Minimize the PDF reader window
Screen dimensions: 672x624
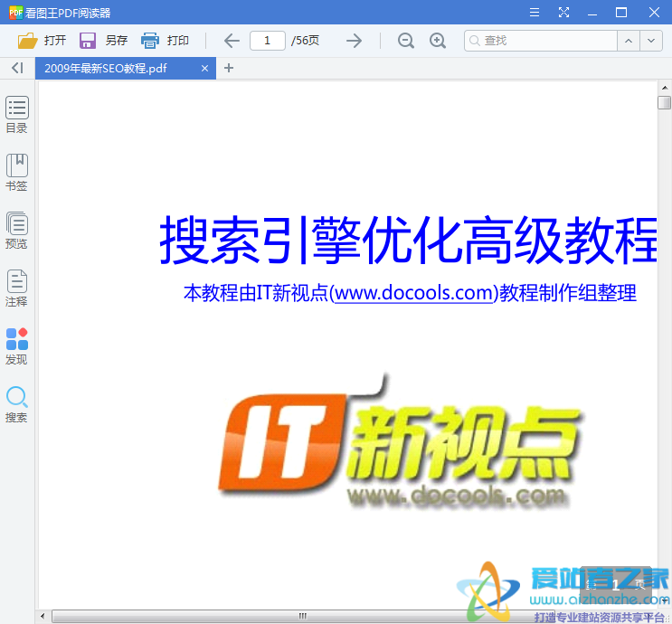(592, 13)
